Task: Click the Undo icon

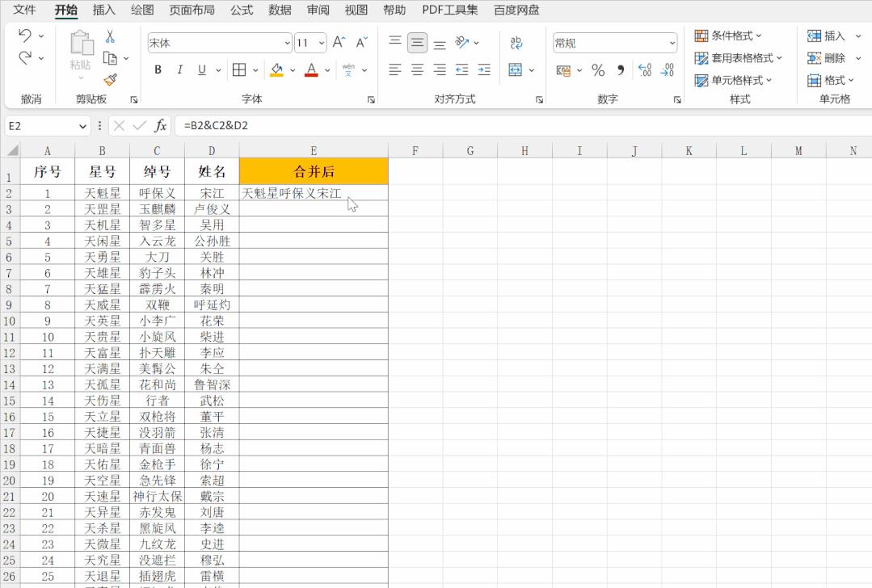Action: click(x=23, y=36)
